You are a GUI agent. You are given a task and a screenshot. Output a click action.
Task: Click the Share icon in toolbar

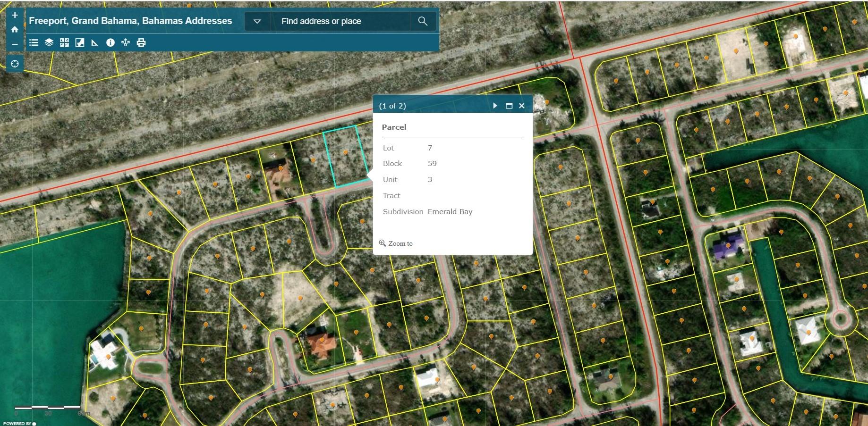coord(126,43)
